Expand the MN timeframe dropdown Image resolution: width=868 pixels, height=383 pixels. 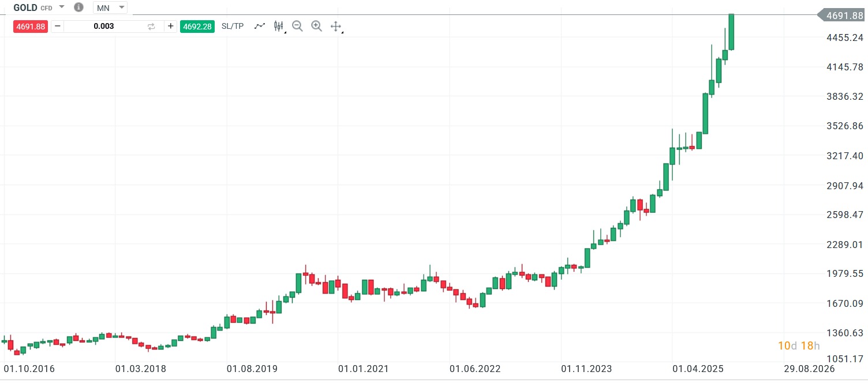121,7
